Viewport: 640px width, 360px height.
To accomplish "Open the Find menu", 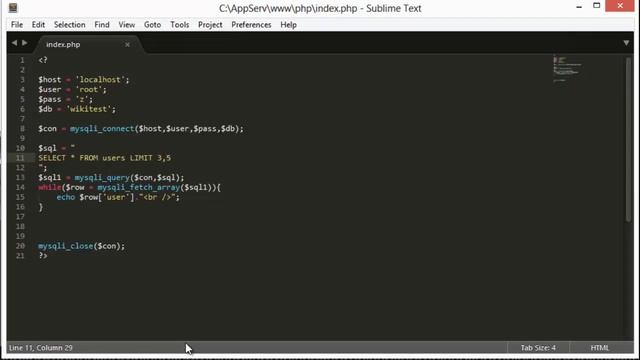I will 102,25.
